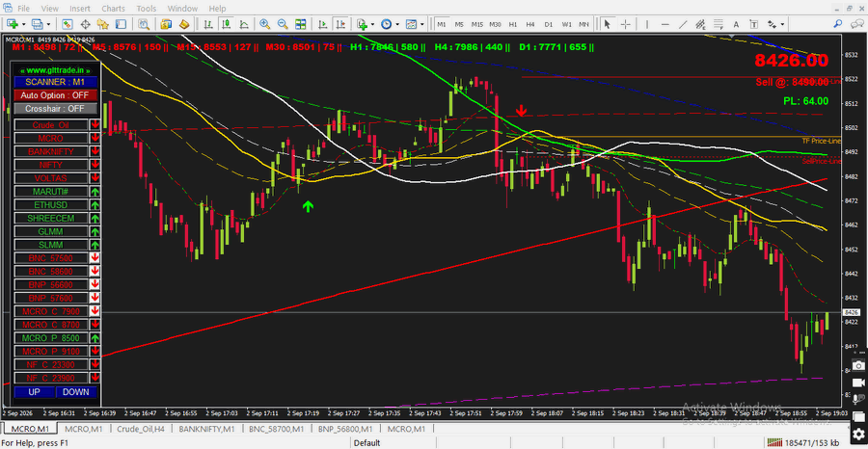The height and width of the screenshot is (449, 868).
Task: Toggle chart shift
Action: coord(339,24)
